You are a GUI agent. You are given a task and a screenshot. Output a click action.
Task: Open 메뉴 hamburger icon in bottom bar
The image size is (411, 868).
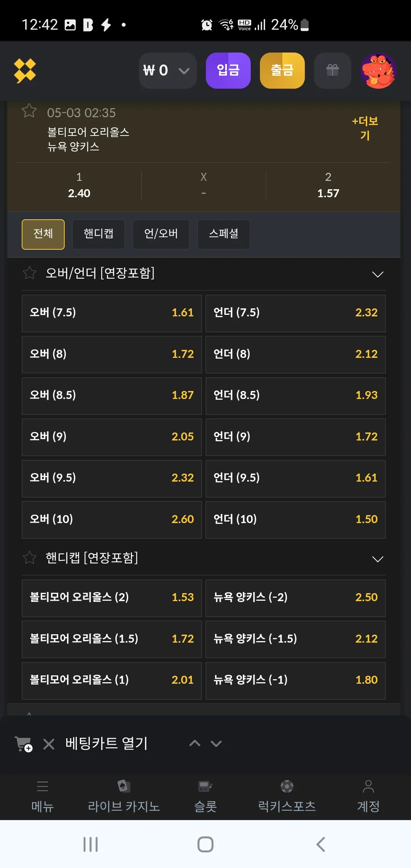[43, 786]
